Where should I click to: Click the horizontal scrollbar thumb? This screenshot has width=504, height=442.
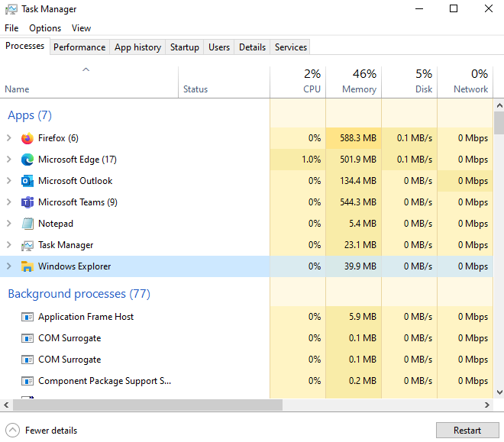click(147, 405)
